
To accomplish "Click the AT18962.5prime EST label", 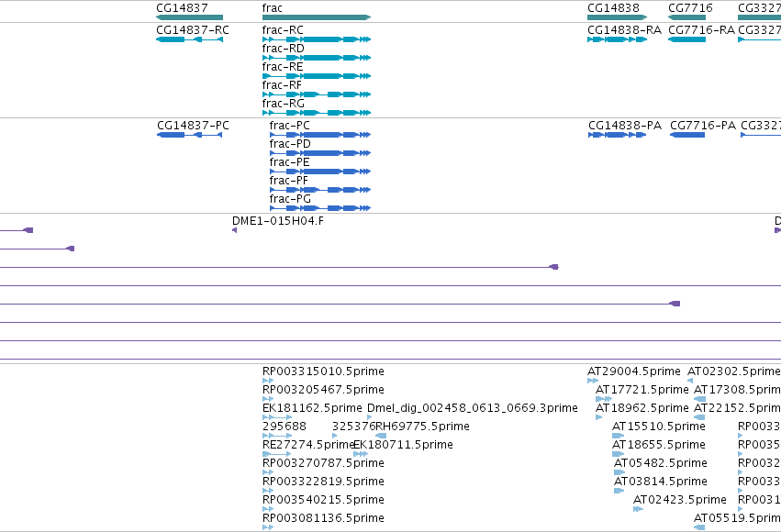I will pyautogui.click(x=642, y=408).
